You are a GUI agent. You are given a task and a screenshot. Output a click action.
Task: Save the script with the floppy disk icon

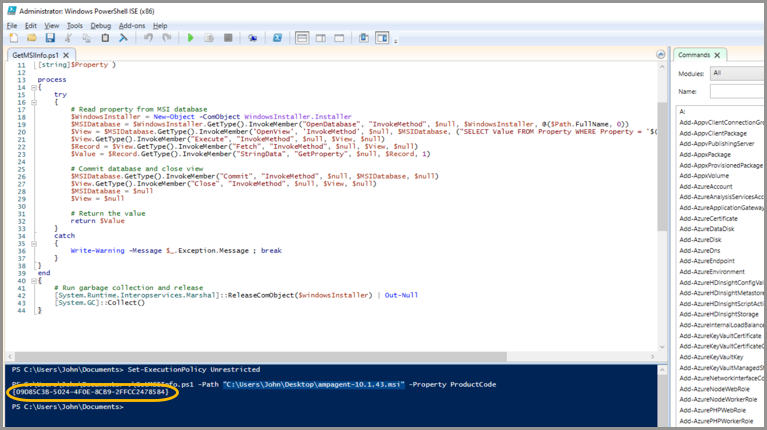49,38
